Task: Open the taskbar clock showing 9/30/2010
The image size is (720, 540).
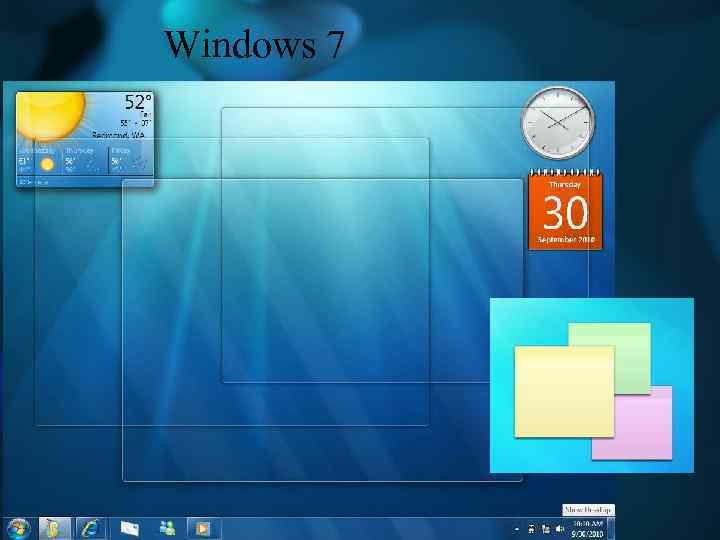Action: (587, 529)
